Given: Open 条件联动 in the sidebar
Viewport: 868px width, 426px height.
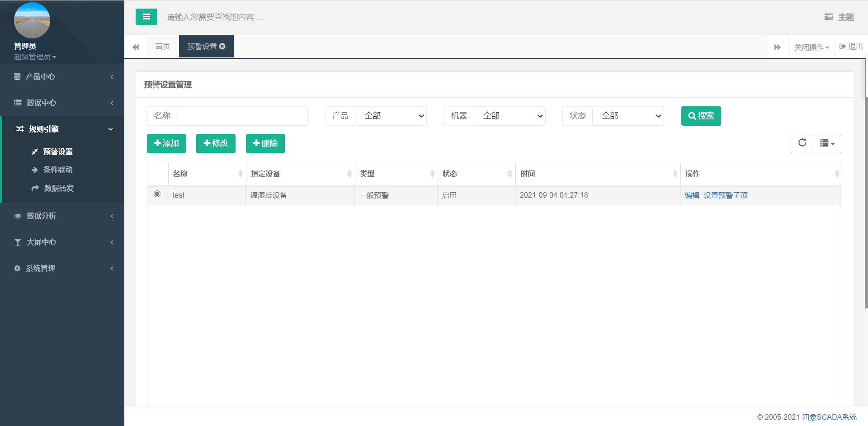Looking at the screenshot, I should pyautogui.click(x=58, y=170).
